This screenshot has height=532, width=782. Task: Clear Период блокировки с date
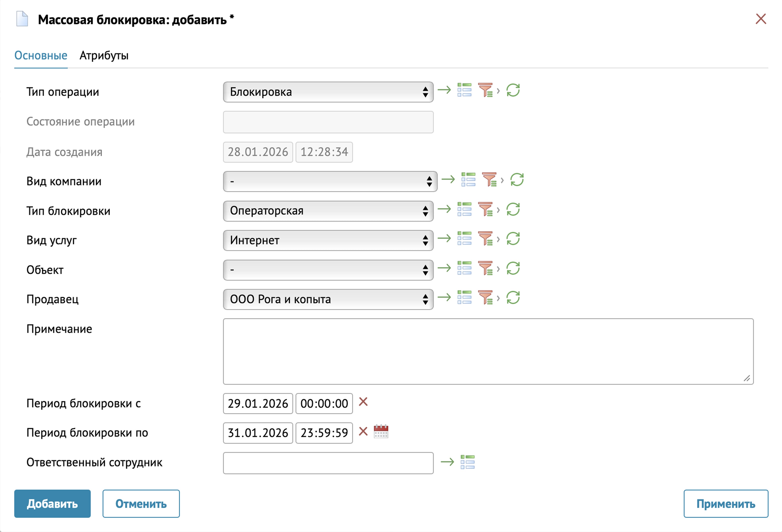click(363, 402)
